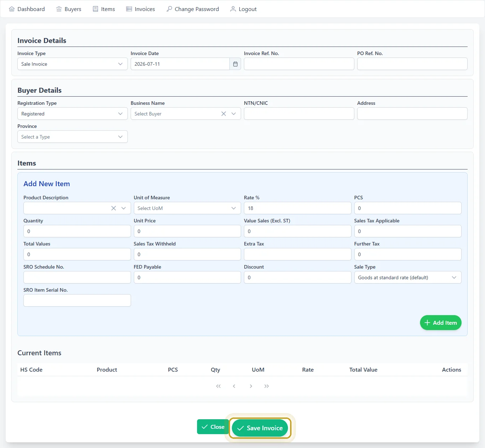
Task: Open the Invoice Type dropdown
Action: pyautogui.click(x=72, y=64)
